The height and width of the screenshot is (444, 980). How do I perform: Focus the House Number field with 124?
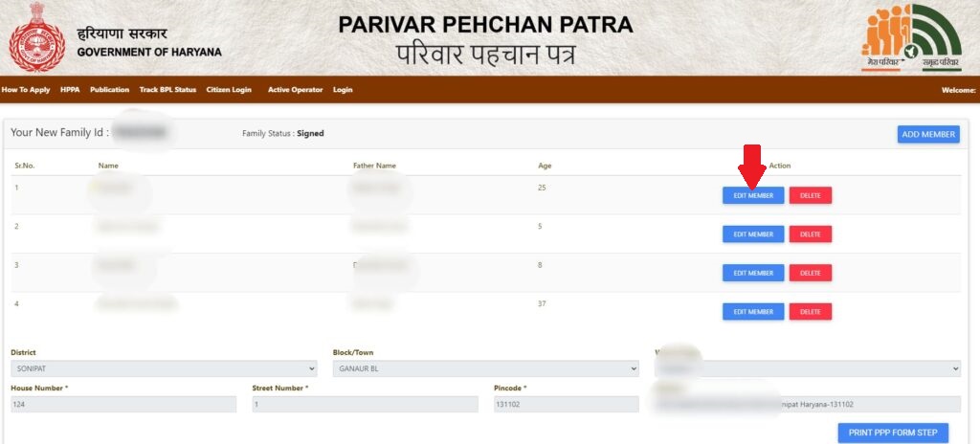(123, 405)
